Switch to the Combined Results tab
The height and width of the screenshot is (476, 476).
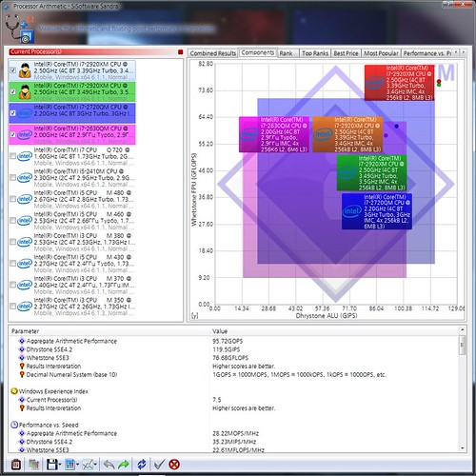point(213,53)
